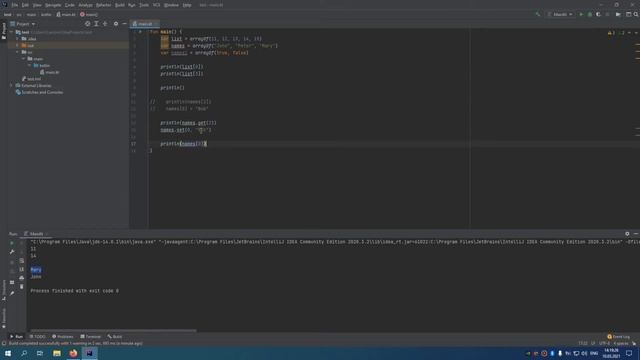Viewport: 640px width, 360px height.
Task: Rerun MainKt from Run panel sidebar
Action: [x=12, y=243]
